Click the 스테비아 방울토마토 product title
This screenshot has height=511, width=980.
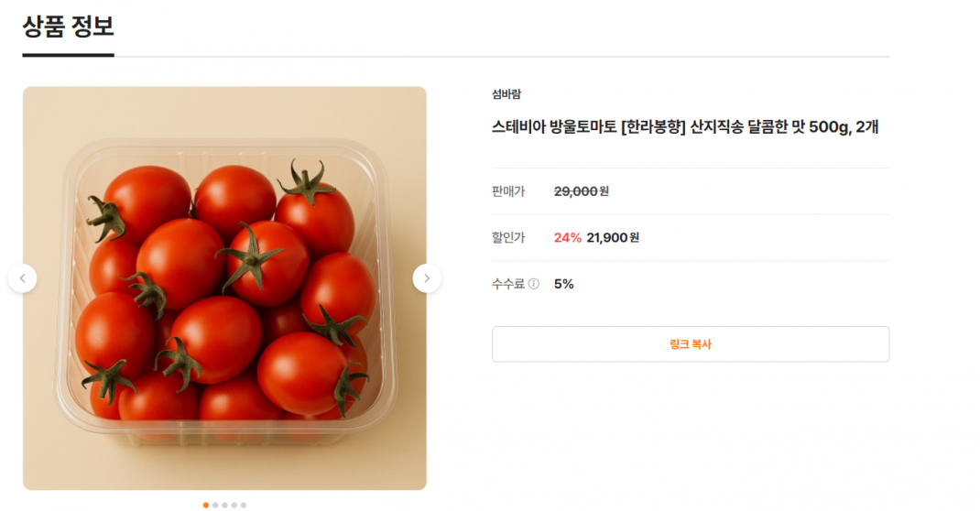pos(685,127)
